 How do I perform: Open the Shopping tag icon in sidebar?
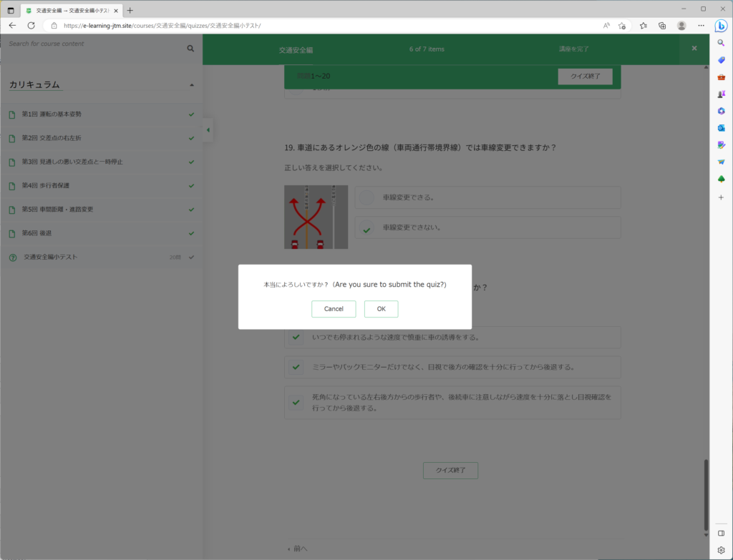click(721, 60)
